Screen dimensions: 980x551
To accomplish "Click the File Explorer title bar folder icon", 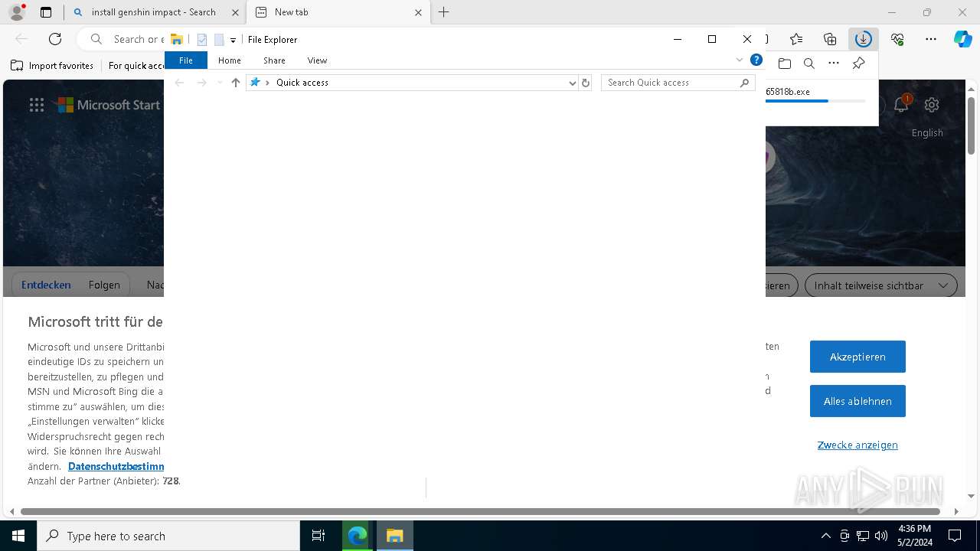I will pos(176,39).
